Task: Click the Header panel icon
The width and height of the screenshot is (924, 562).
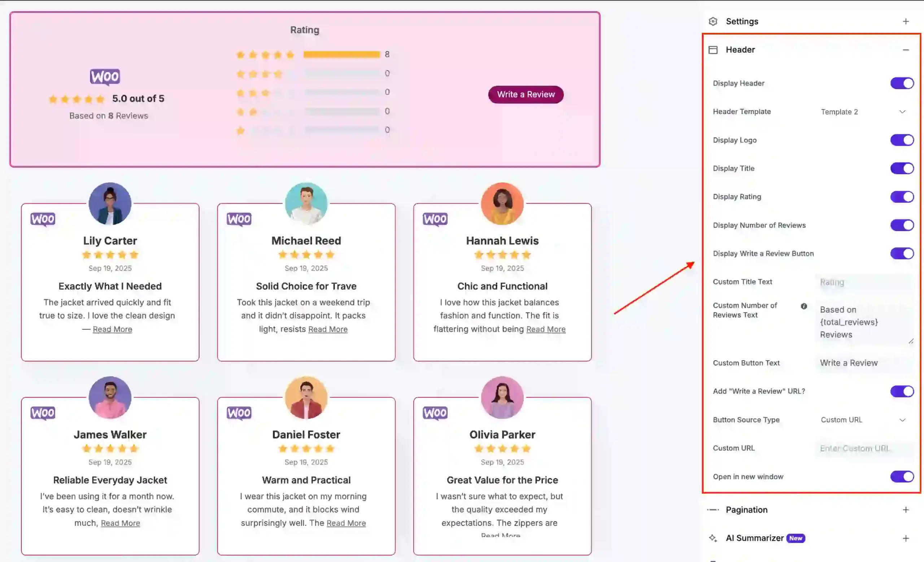Action: coord(713,49)
